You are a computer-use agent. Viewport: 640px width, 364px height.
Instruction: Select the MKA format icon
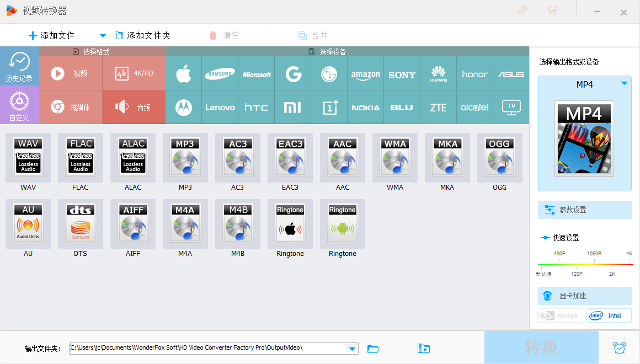pyautogui.click(x=447, y=158)
